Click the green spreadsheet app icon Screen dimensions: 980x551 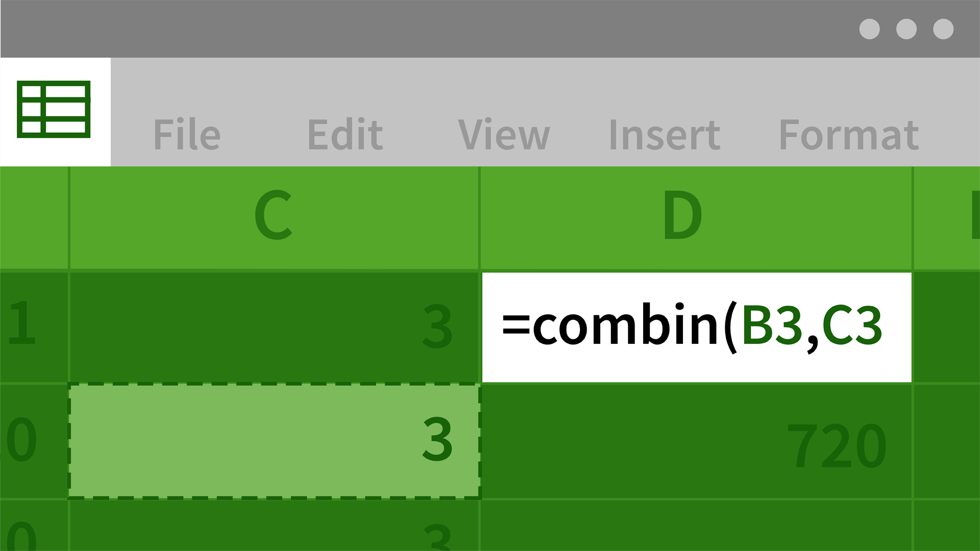click(x=55, y=108)
